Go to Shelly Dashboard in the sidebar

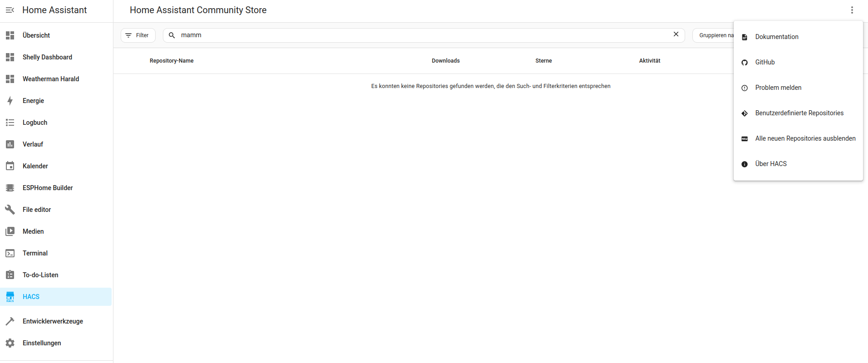[47, 57]
